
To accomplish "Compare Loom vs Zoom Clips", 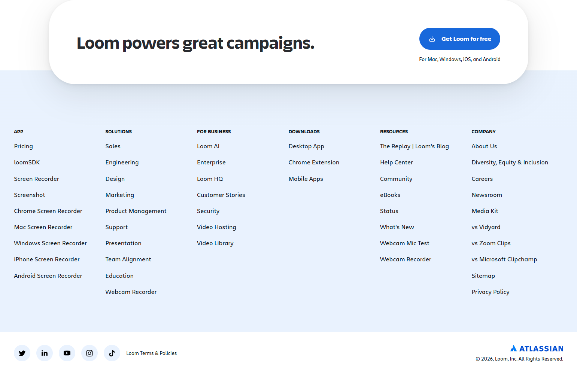I will (491, 243).
